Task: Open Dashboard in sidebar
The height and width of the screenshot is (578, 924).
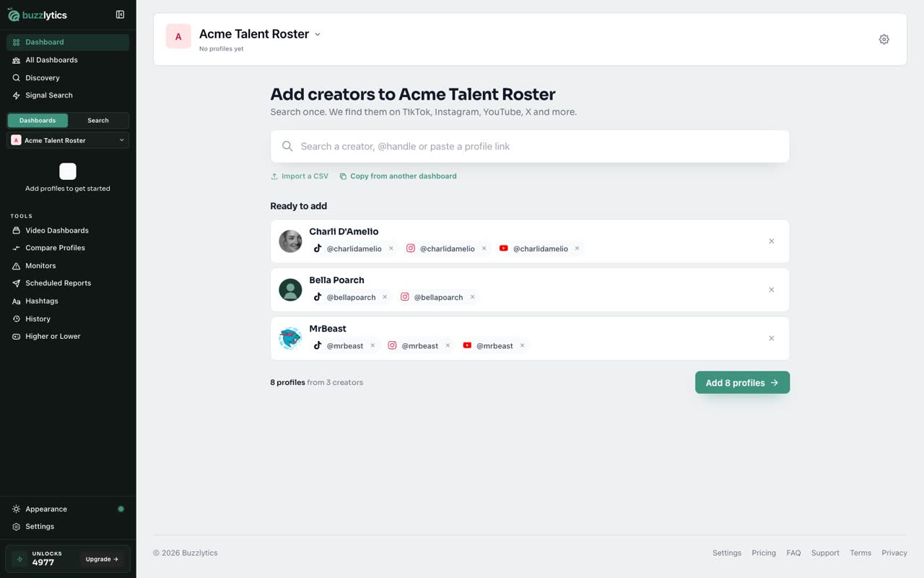Action: pyautogui.click(x=68, y=42)
